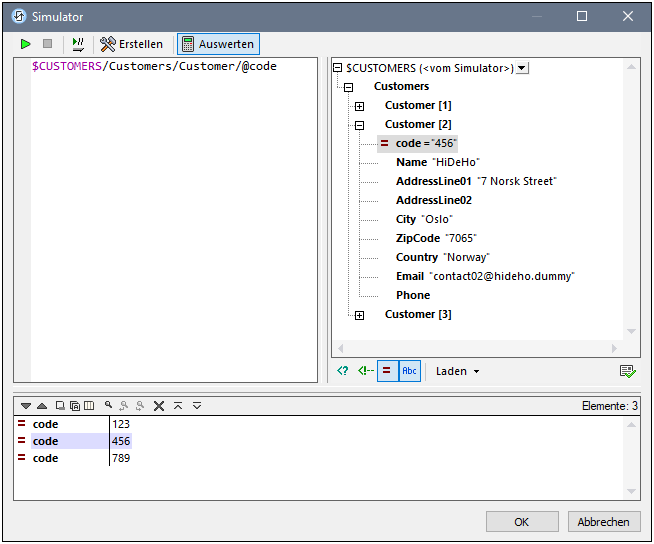This screenshot has height=544, width=654.
Task: Click the find magnifier icon in results toolbar
Action: 108,405
